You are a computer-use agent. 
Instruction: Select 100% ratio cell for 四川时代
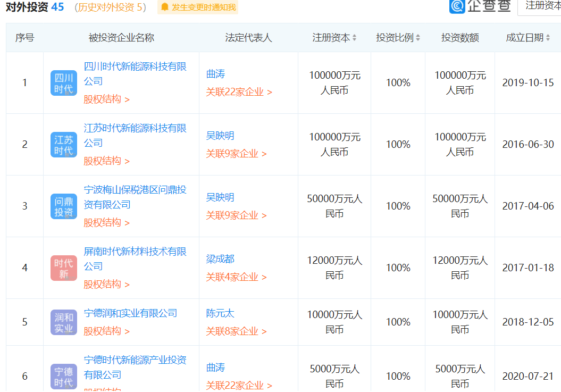point(398,82)
